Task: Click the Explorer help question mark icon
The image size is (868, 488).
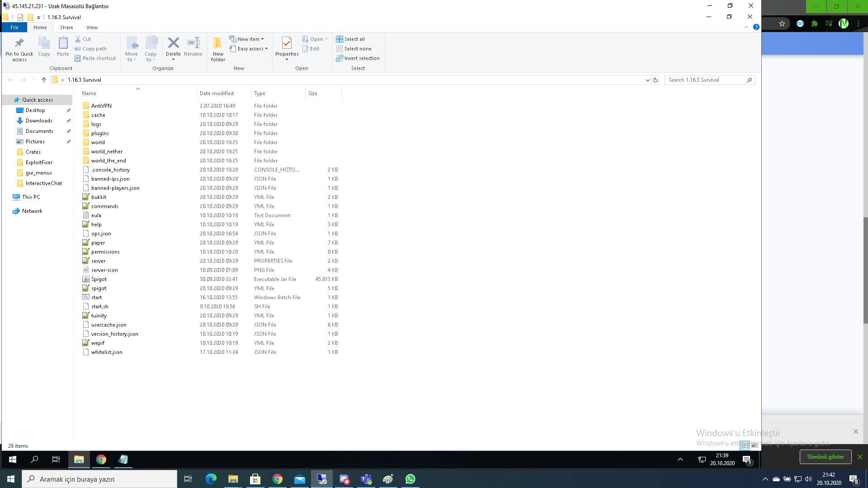Action: point(756,27)
